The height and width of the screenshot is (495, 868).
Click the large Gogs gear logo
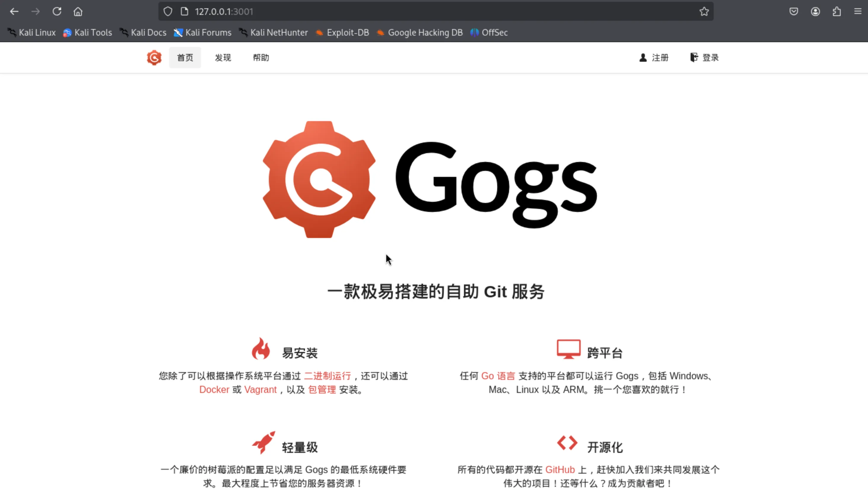click(x=319, y=180)
